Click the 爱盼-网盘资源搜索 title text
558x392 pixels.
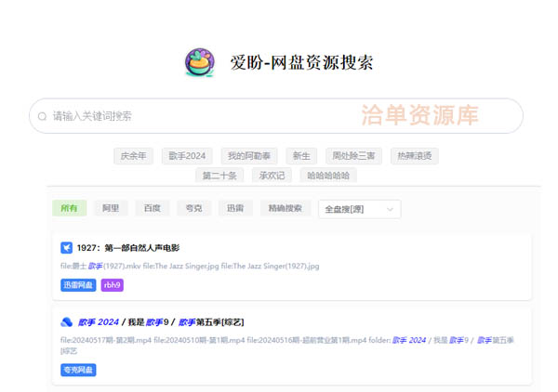(301, 62)
